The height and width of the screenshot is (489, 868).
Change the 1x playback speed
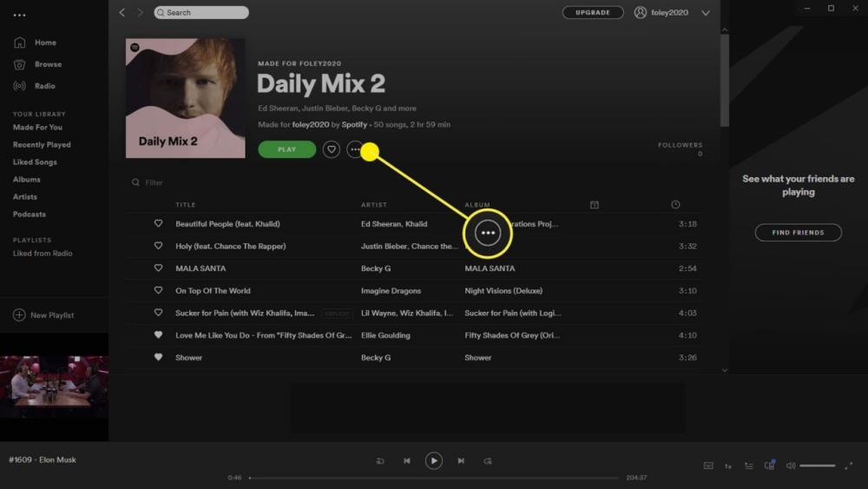(728, 466)
